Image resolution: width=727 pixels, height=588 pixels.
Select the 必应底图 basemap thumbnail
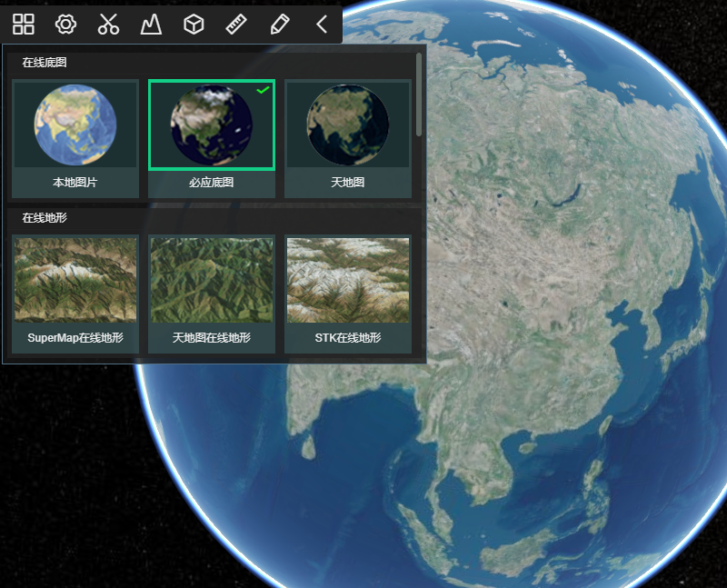(x=212, y=125)
